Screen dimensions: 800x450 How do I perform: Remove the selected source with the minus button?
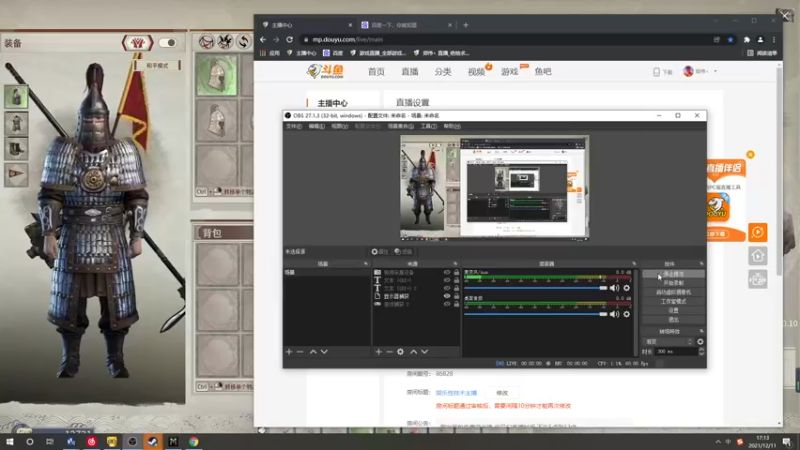389,352
